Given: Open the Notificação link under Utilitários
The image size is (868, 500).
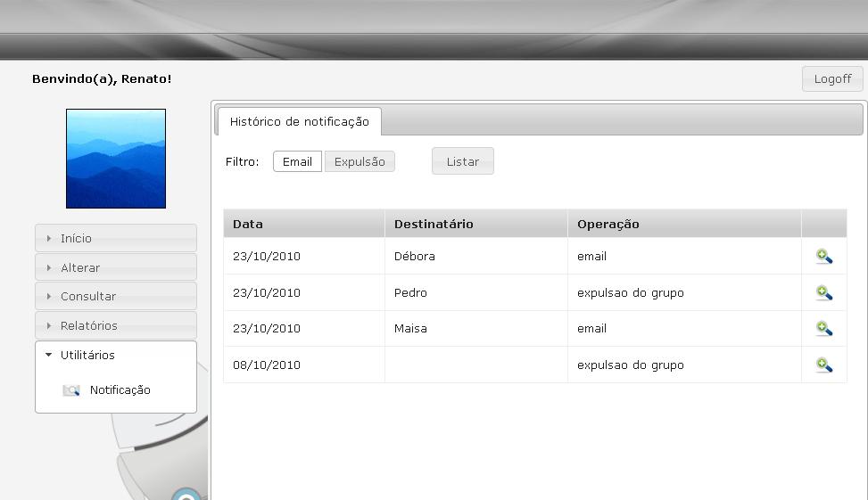Looking at the screenshot, I should (120, 390).
